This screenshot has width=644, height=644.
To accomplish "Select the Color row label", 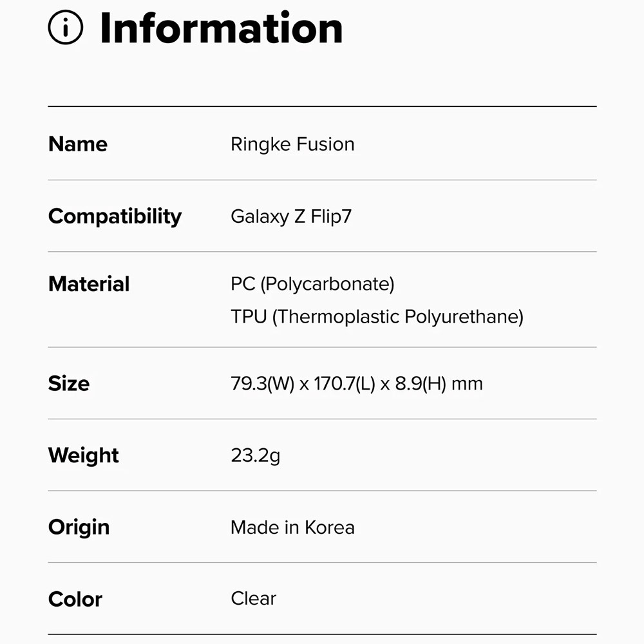I will pyautogui.click(x=75, y=600).
